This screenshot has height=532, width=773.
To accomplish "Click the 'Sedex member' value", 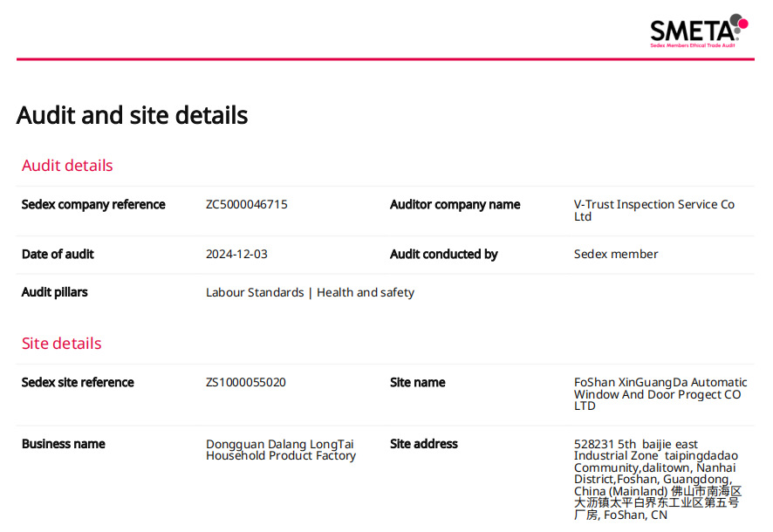I will [616, 255].
